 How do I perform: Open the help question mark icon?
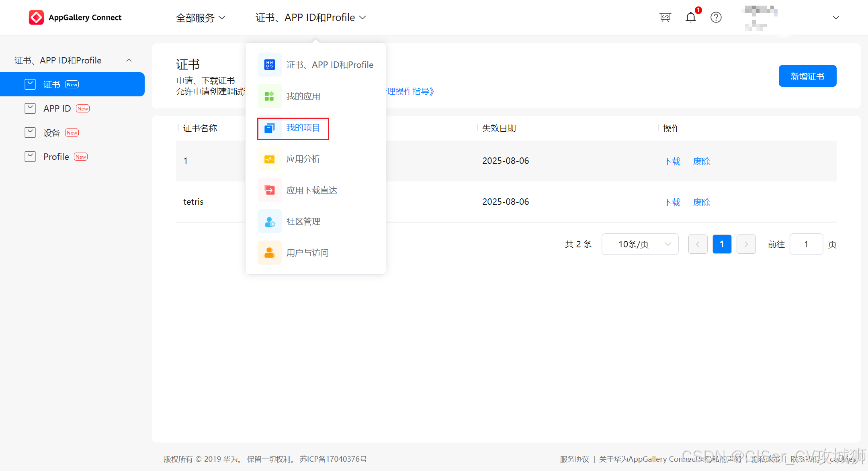pos(716,17)
